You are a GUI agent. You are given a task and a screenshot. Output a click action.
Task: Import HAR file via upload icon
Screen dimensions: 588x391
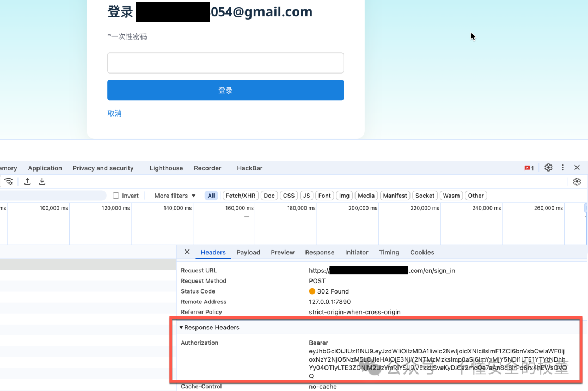pyautogui.click(x=27, y=181)
